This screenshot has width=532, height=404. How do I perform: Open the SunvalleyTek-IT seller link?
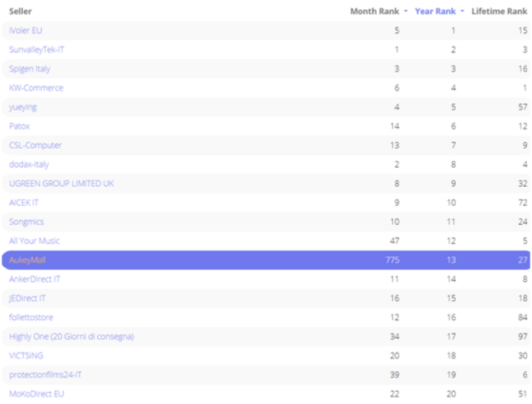(x=36, y=50)
